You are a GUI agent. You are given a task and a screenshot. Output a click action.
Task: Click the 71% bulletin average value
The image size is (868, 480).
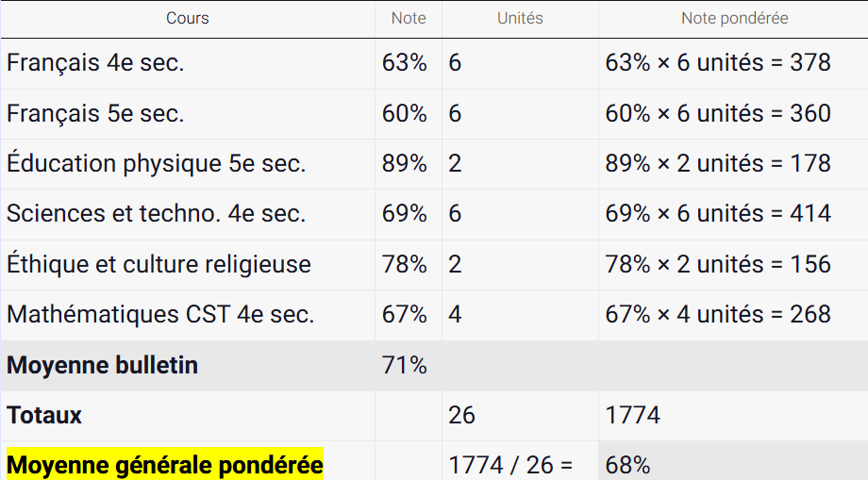click(x=405, y=366)
